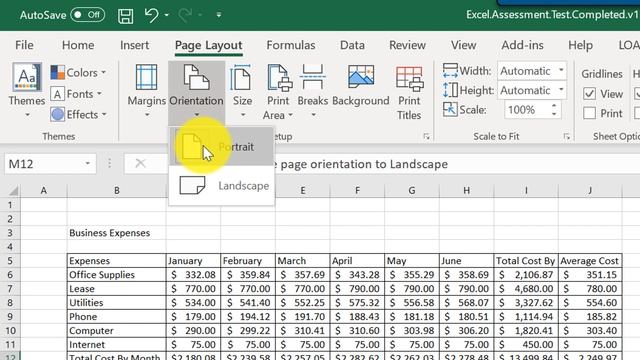Click the Background image button

tap(361, 86)
